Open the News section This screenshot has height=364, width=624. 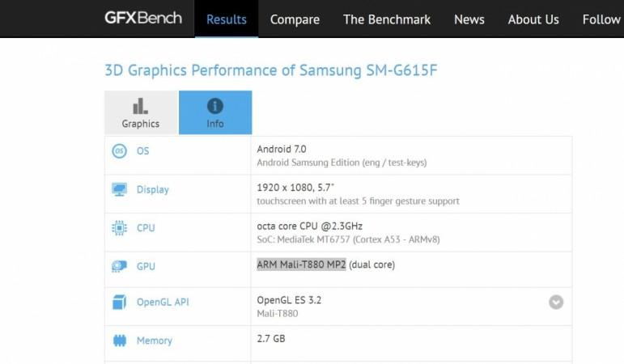[x=469, y=19]
